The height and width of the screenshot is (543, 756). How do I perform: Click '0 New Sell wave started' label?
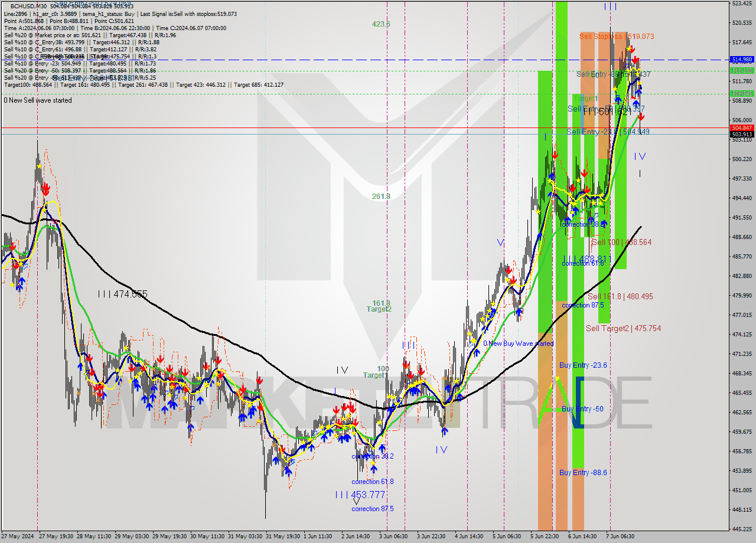click(x=38, y=100)
